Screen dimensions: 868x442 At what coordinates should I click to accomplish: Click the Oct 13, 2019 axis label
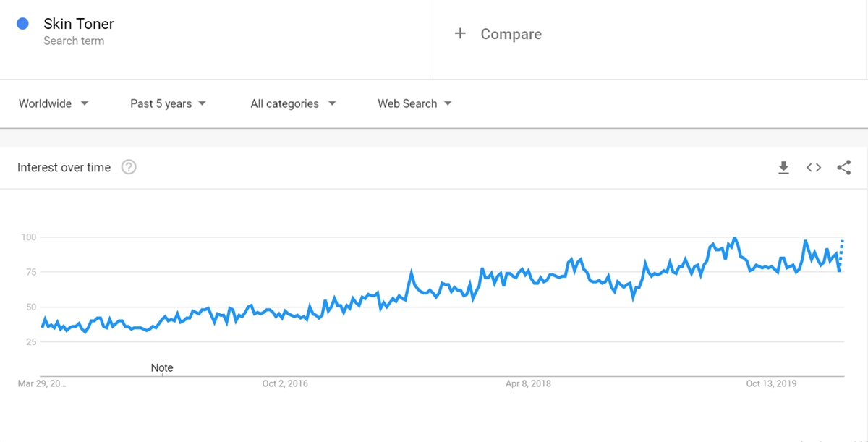[x=771, y=383]
